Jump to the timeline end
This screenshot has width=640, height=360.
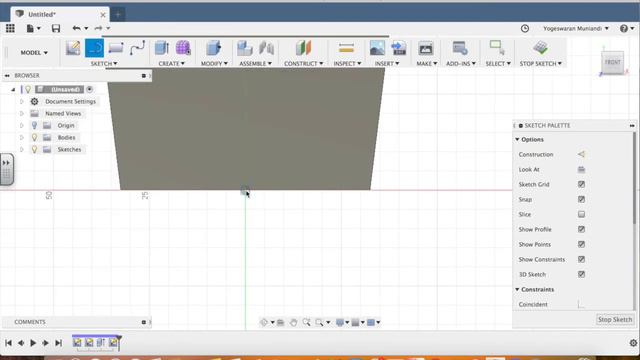tap(58, 343)
